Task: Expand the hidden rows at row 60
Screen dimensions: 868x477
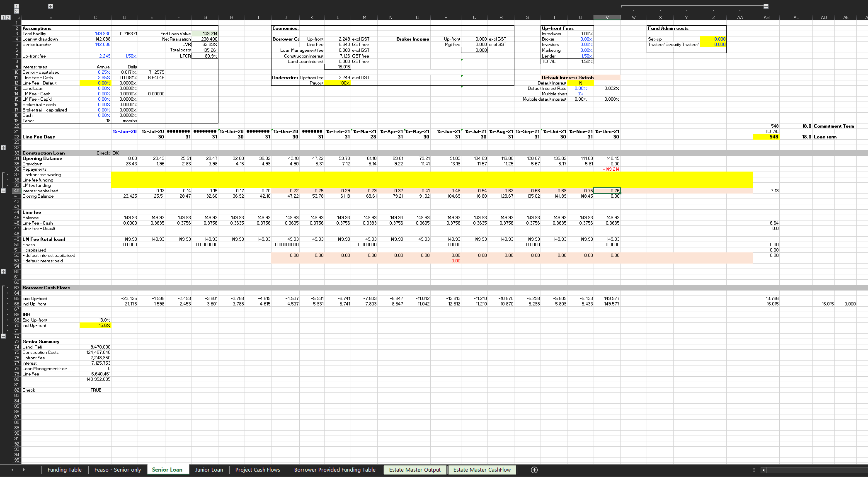Action: coord(3,271)
